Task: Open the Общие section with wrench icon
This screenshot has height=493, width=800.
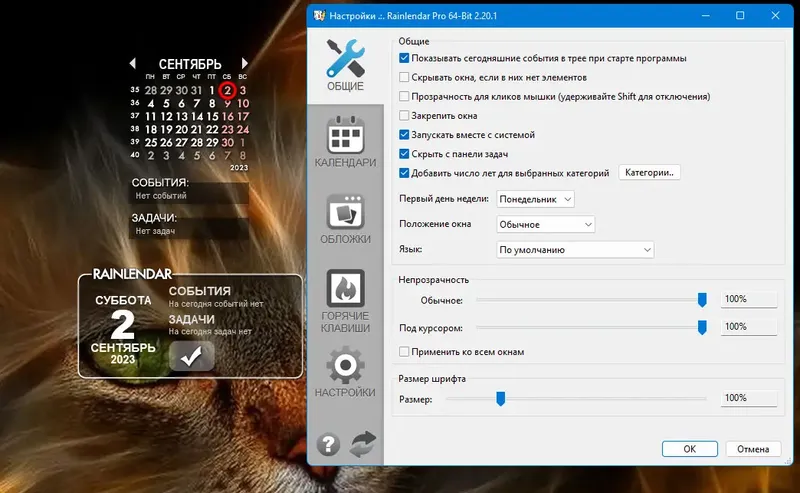Action: [x=345, y=65]
